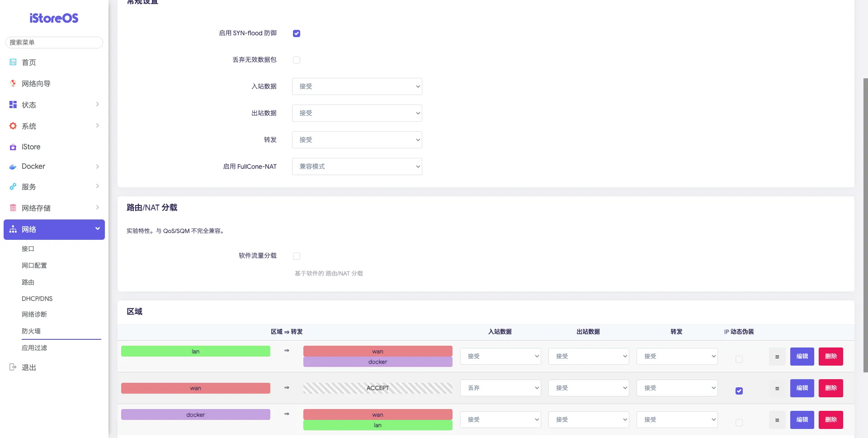Click 编辑 button for the docker zone

(802, 420)
